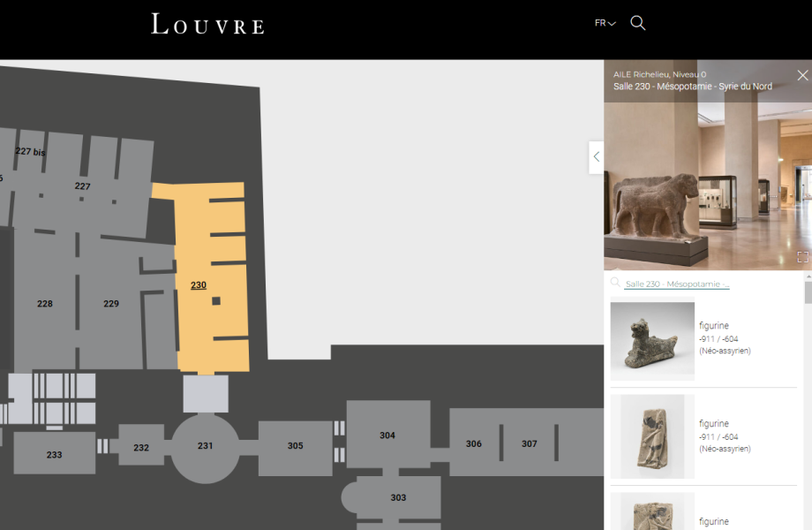This screenshot has height=530, width=812.
Task: Select room 303 on the map
Action: click(x=398, y=497)
